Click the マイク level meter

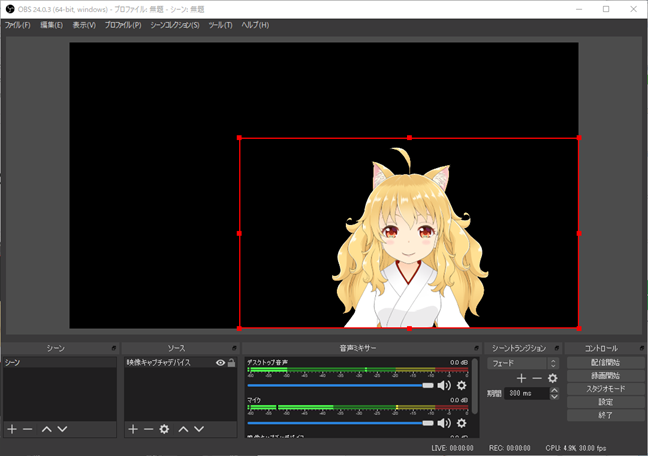coord(357,407)
